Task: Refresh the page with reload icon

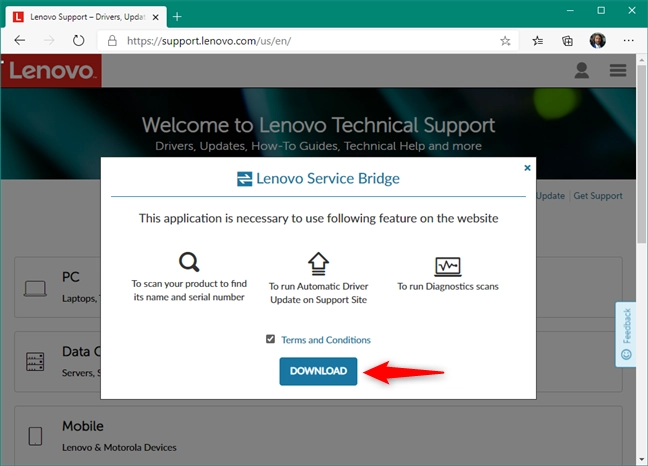Action: 79,40
